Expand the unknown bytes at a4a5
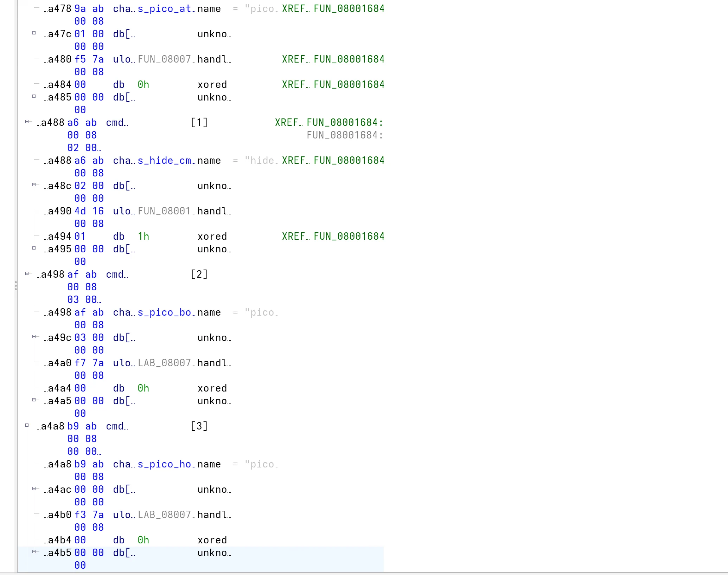728x575 pixels. pyautogui.click(x=34, y=400)
